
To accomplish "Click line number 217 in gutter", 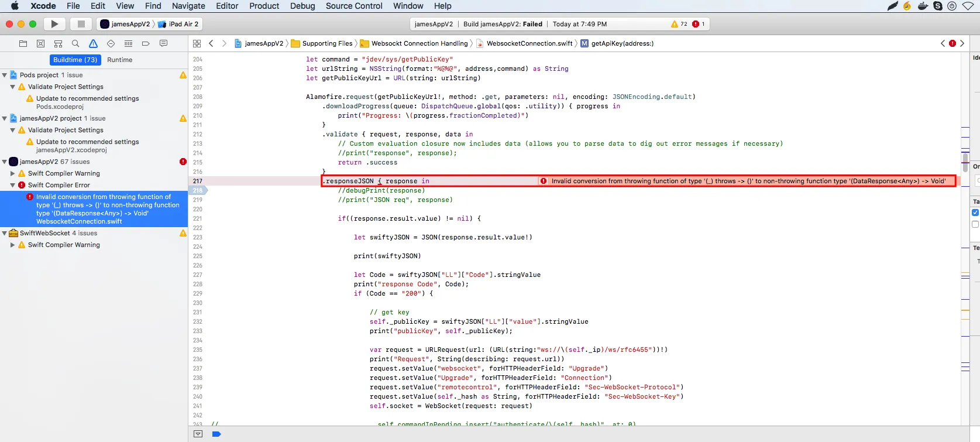I will (198, 181).
